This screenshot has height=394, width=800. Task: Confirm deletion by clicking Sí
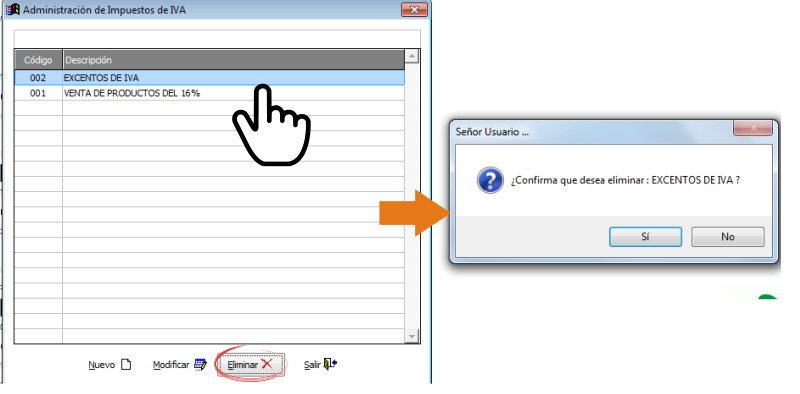645,237
